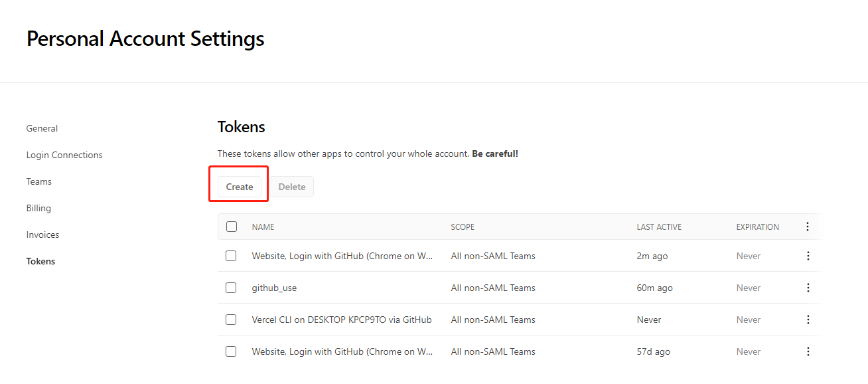
Task: Open General settings section
Action: coord(42,128)
